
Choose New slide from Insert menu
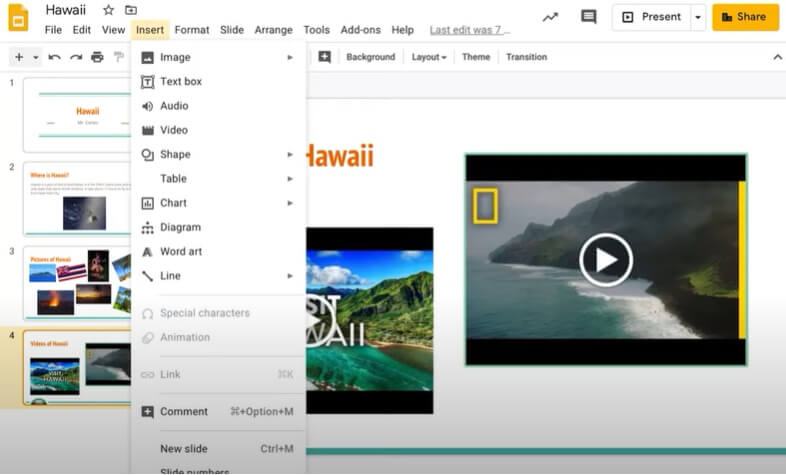[219, 449]
